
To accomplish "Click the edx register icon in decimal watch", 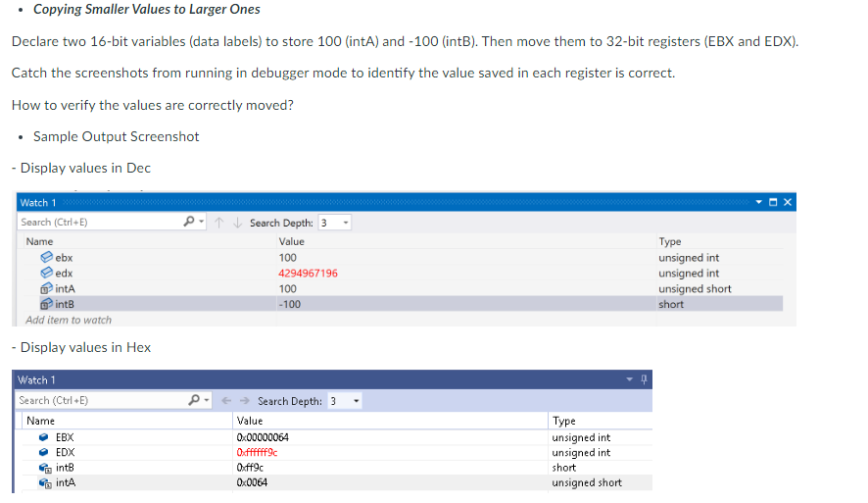I will 46,273.
